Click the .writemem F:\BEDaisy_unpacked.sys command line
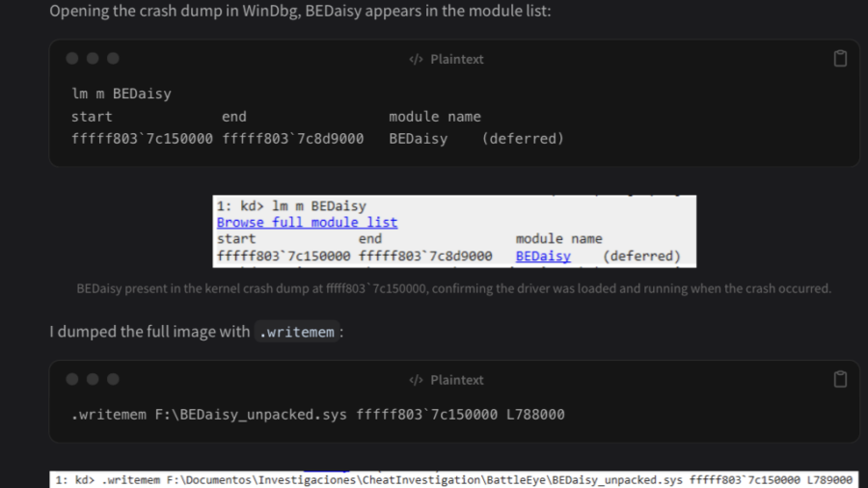Image resolution: width=868 pixels, height=488 pixels. click(317, 415)
